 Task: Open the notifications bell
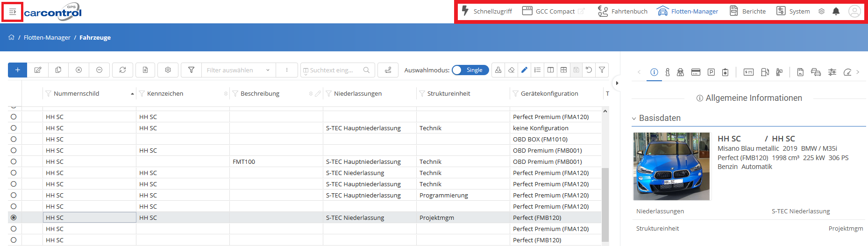(836, 11)
